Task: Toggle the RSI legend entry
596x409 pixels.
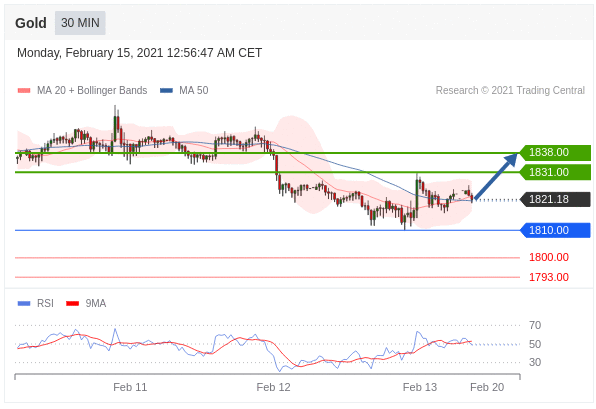Action: point(36,303)
